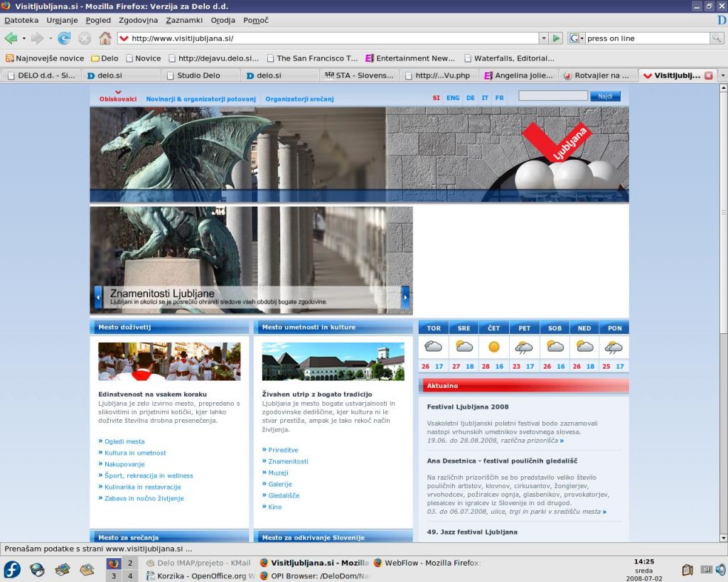Show the previous slide with left arrow
728x582 pixels.
pyautogui.click(x=98, y=297)
